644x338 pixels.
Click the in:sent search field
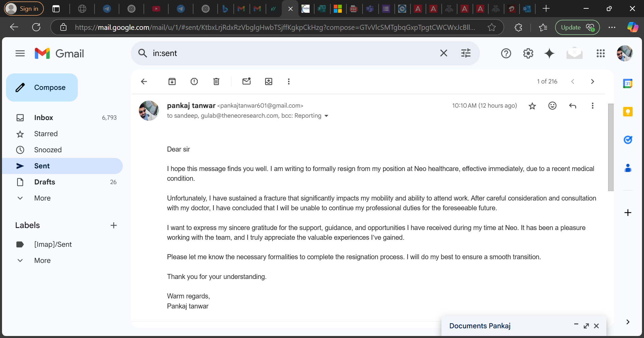(288, 53)
